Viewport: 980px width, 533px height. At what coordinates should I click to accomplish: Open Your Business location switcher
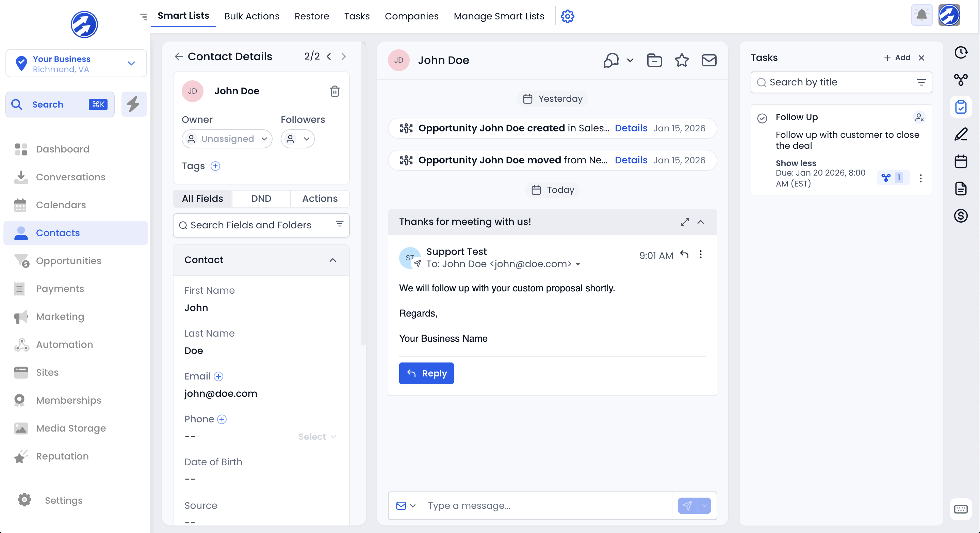pyautogui.click(x=76, y=64)
